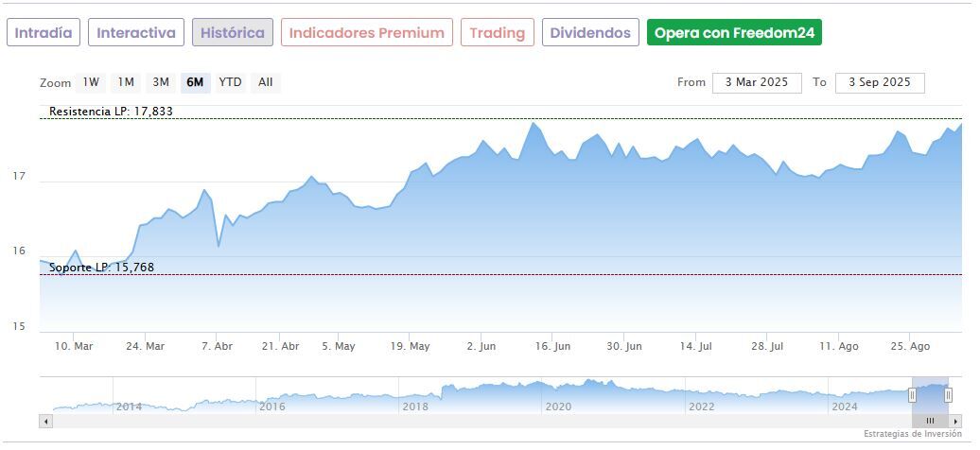Click Opera con Freedom24 button
This screenshot has height=450, width=980.
pyautogui.click(x=734, y=32)
